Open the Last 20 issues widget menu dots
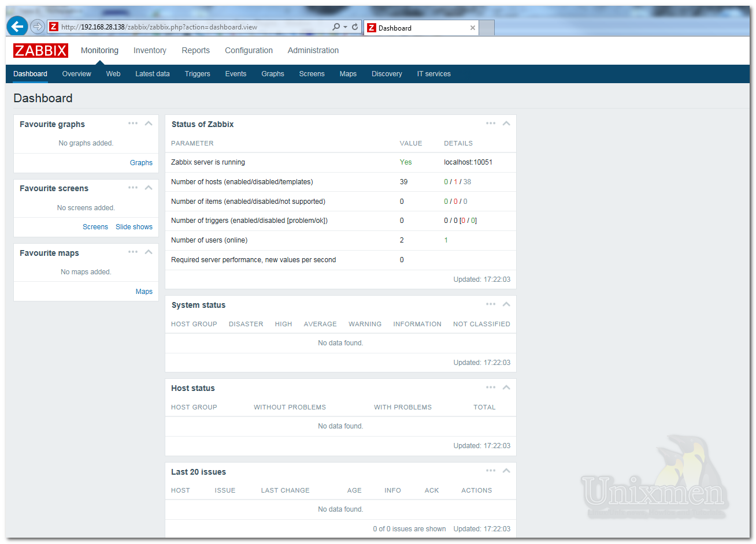Image resolution: width=756 pixels, height=544 pixels. pos(491,471)
